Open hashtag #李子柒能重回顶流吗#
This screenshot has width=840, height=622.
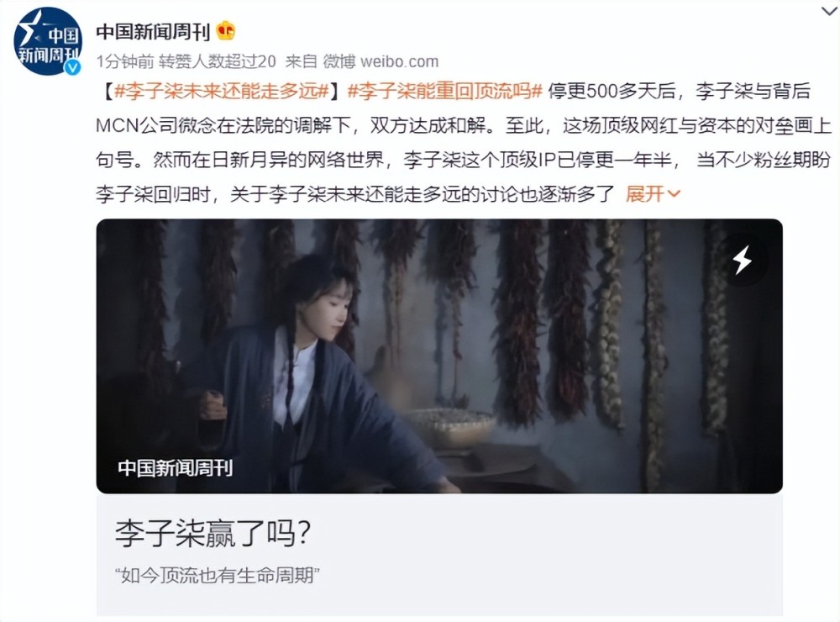[x=445, y=91]
